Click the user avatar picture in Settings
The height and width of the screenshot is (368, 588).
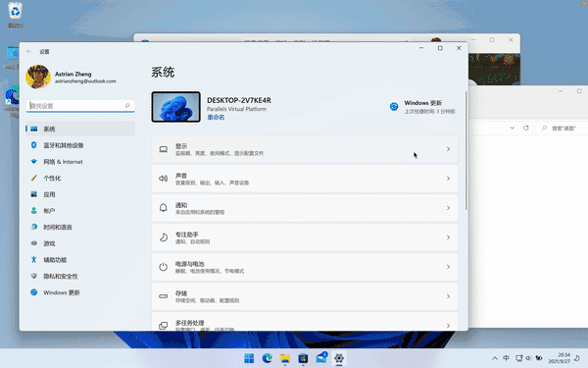point(38,77)
